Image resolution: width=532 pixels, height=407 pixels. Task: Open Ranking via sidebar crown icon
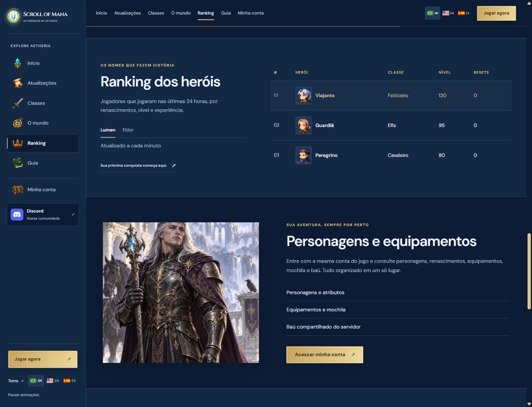[18, 143]
